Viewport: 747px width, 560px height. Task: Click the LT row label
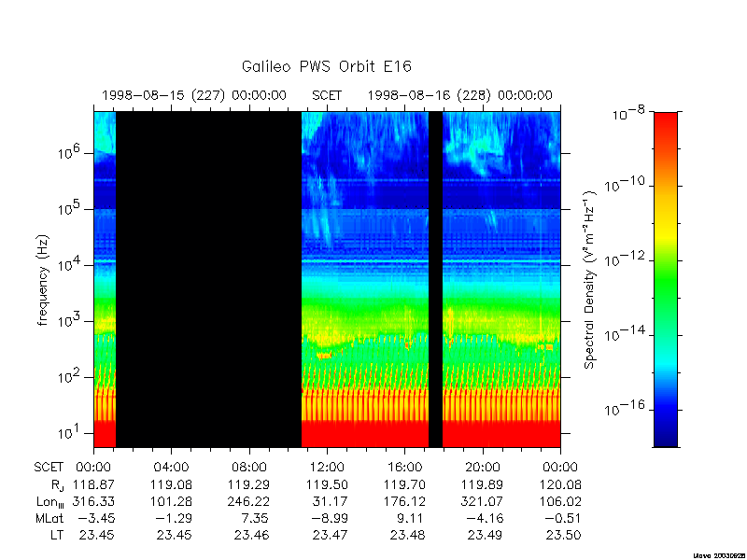pyautogui.click(x=57, y=535)
